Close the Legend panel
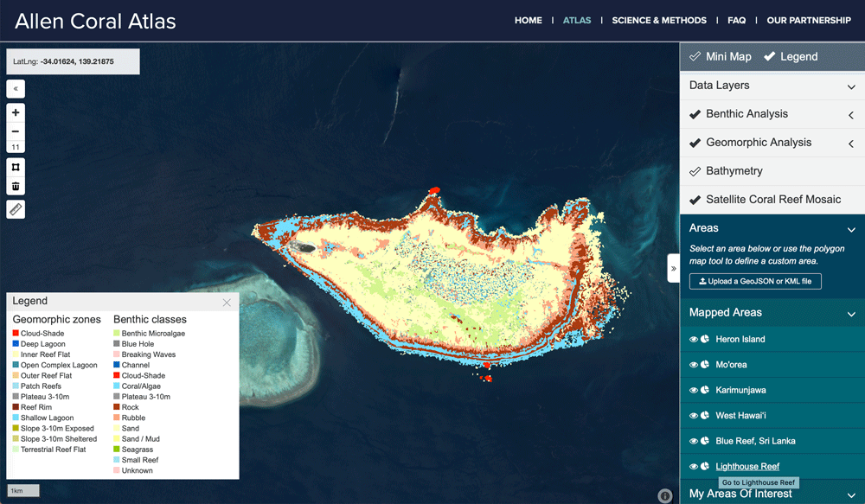 tap(227, 303)
